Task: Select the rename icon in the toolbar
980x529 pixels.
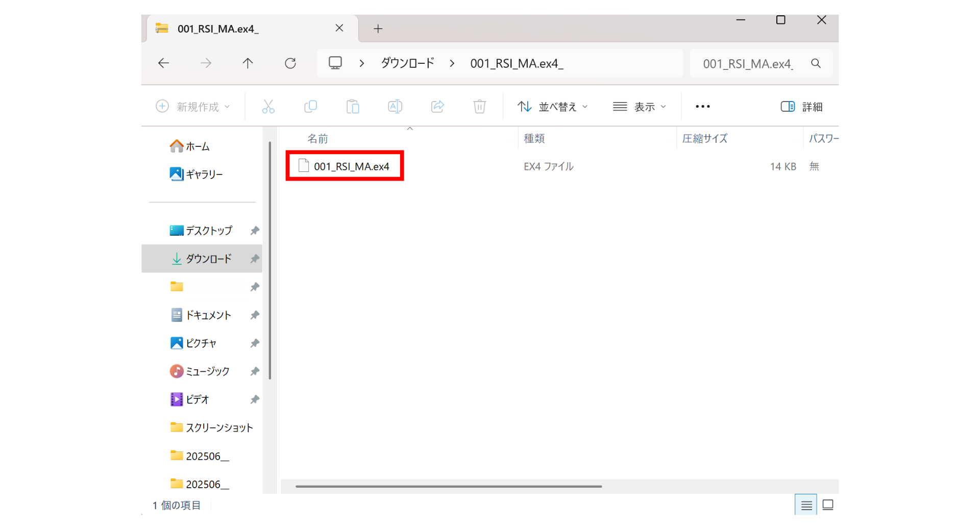Action: coord(395,107)
